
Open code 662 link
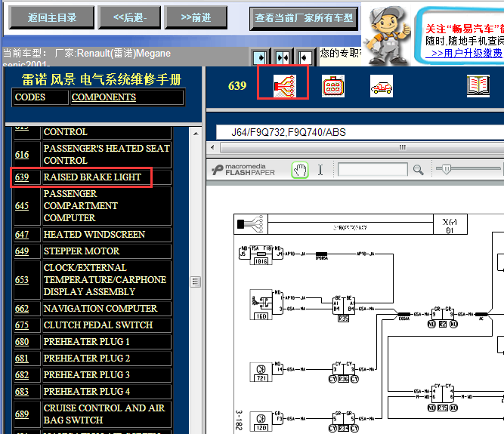[x=22, y=309]
